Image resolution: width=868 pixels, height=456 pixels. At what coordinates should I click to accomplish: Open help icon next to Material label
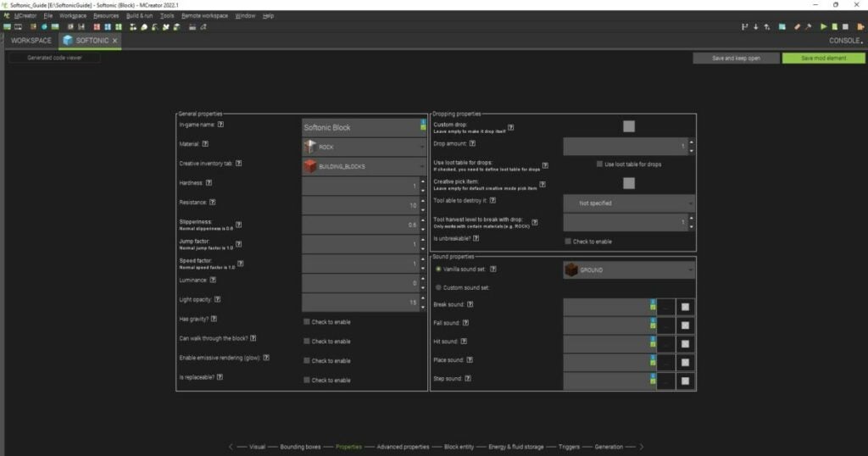click(205, 144)
